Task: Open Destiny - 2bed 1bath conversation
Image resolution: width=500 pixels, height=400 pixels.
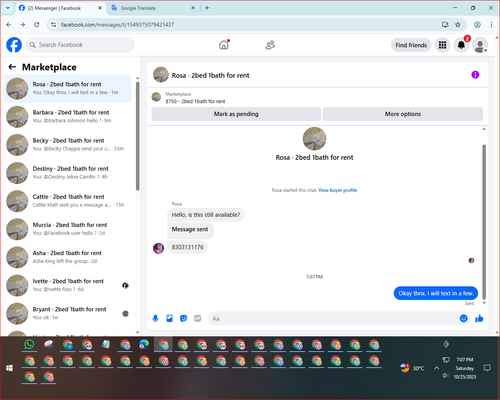Action: pyautogui.click(x=68, y=173)
